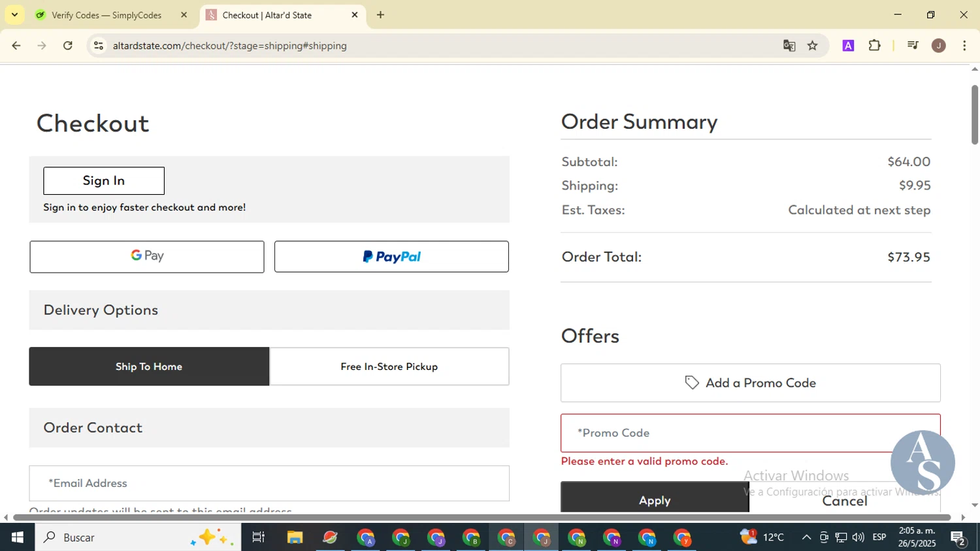Click the Subtotal $64.00 amount
Viewport: 980px width, 551px height.
[x=909, y=161]
